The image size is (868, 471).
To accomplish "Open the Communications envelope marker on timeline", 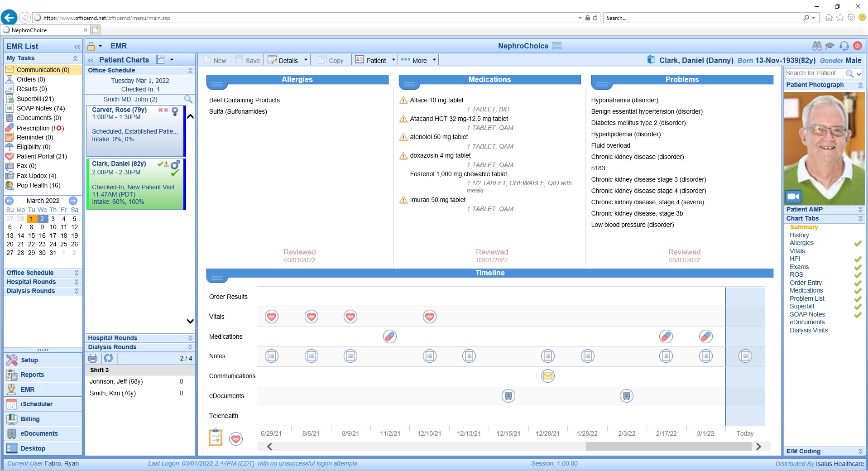I will click(548, 376).
